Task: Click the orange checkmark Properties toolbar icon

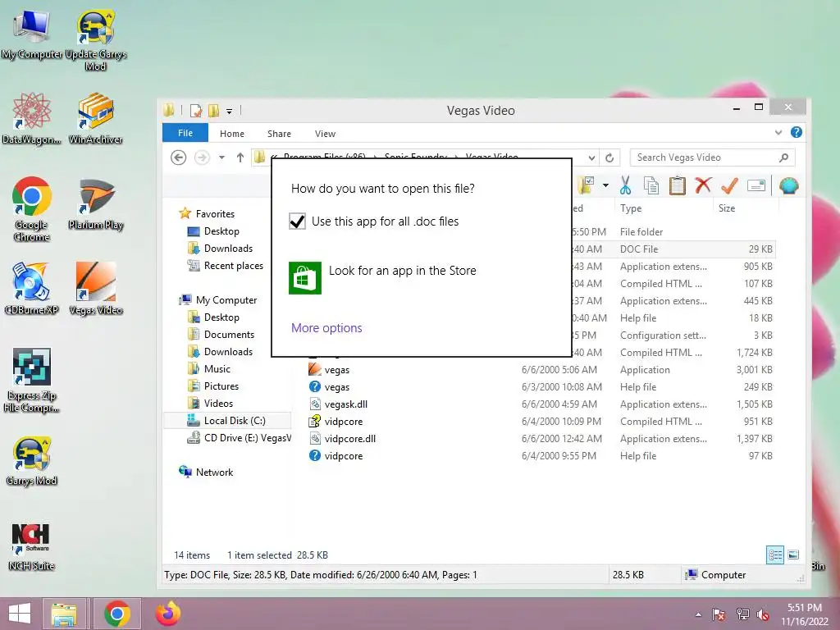Action: point(729,185)
